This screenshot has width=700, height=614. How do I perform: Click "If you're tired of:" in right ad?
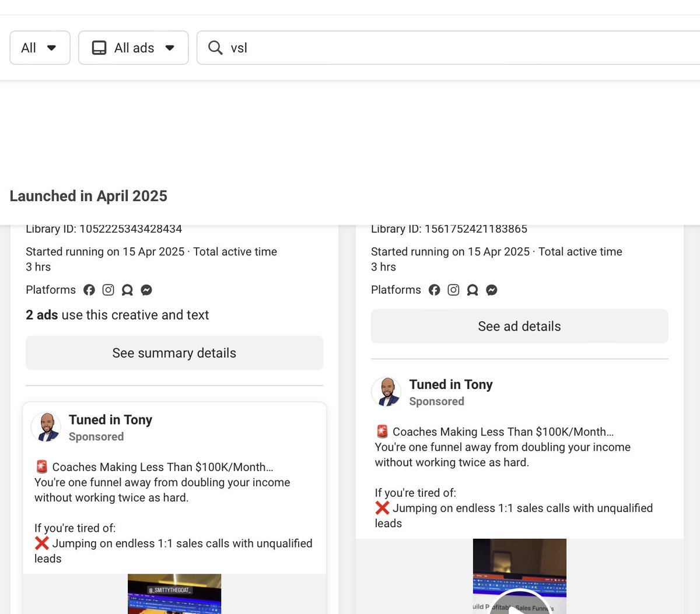point(415,493)
